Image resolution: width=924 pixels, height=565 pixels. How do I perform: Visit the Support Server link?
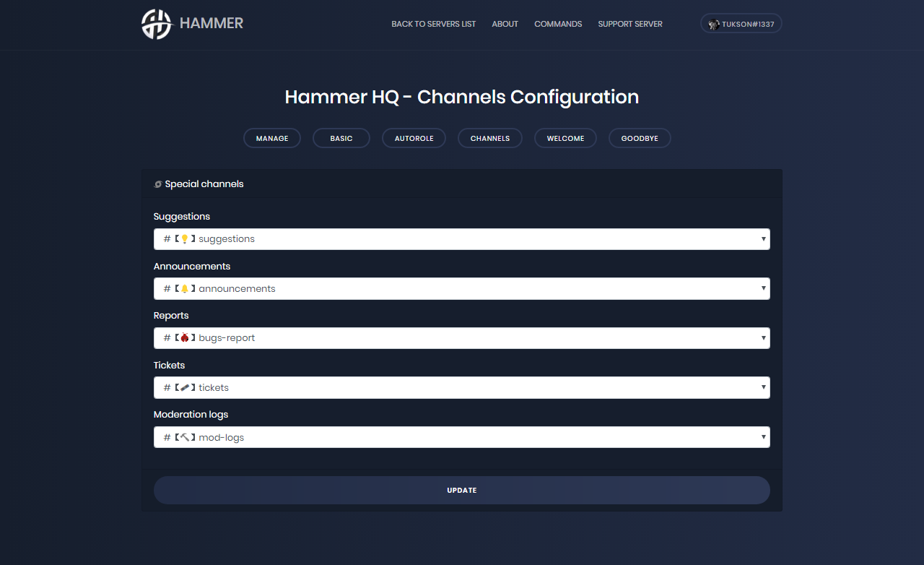pyautogui.click(x=630, y=24)
